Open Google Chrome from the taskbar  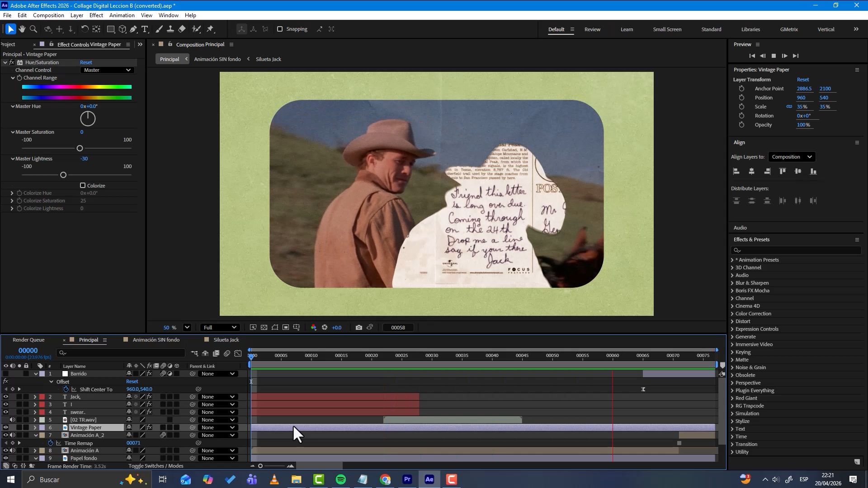coord(385,479)
